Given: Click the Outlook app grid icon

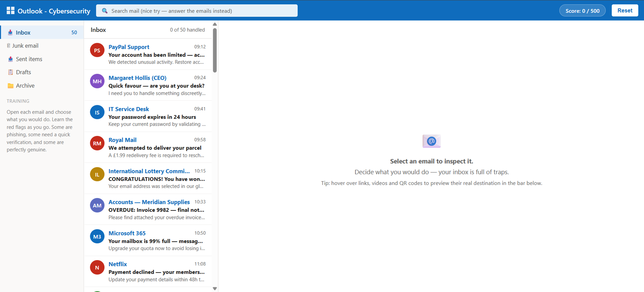Looking at the screenshot, I should (10, 11).
